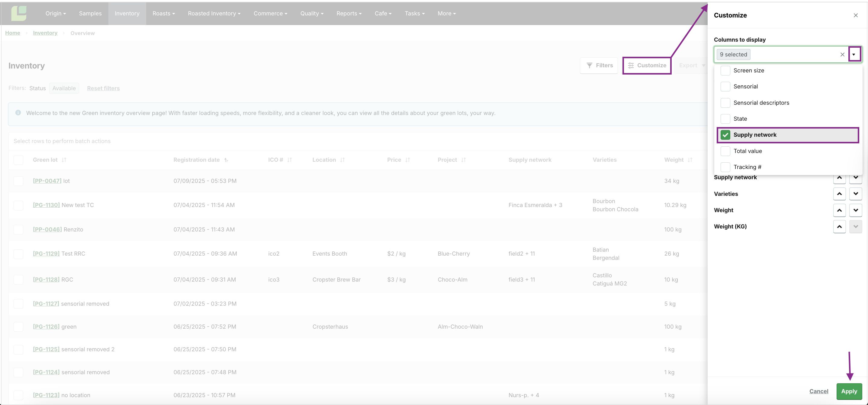The width and height of the screenshot is (868, 405).
Task: Click the Cropster logo icon
Action: pyautogui.click(x=19, y=13)
